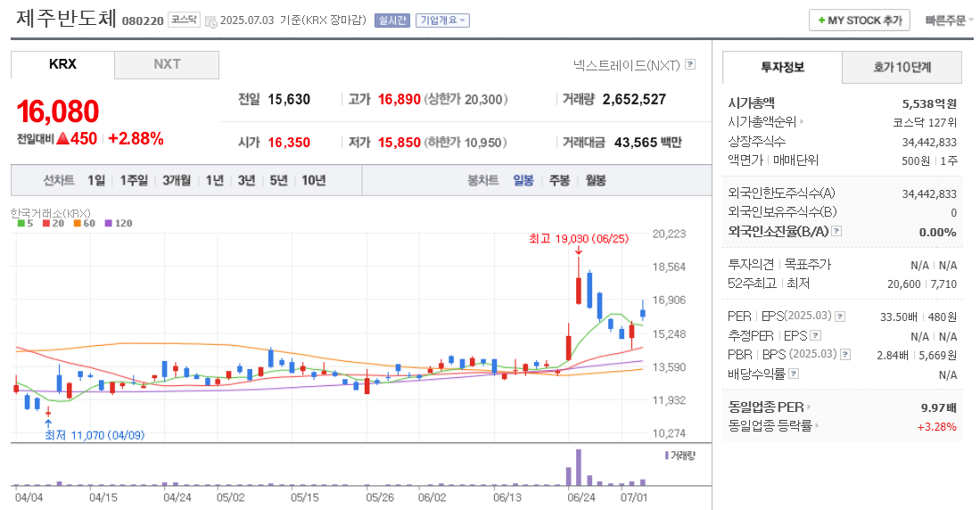980x510 pixels.
Task: Open the 넥스트레이드(NXT) link
Action: [x=626, y=65]
